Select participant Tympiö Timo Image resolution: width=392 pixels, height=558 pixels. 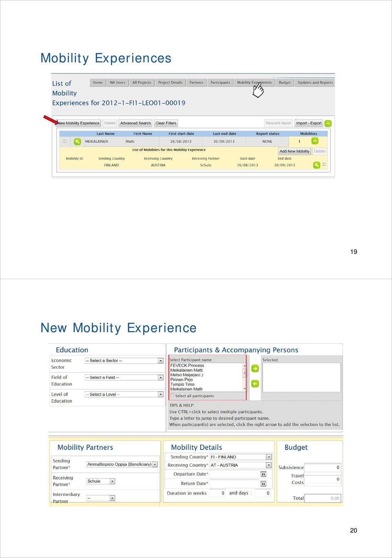coord(183,385)
